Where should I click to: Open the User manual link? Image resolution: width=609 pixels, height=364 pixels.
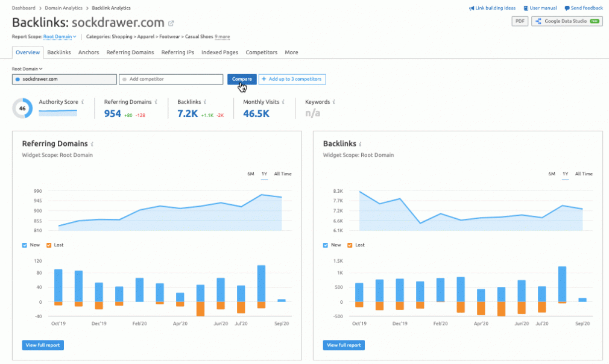pyautogui.click(x=543, y=8)
